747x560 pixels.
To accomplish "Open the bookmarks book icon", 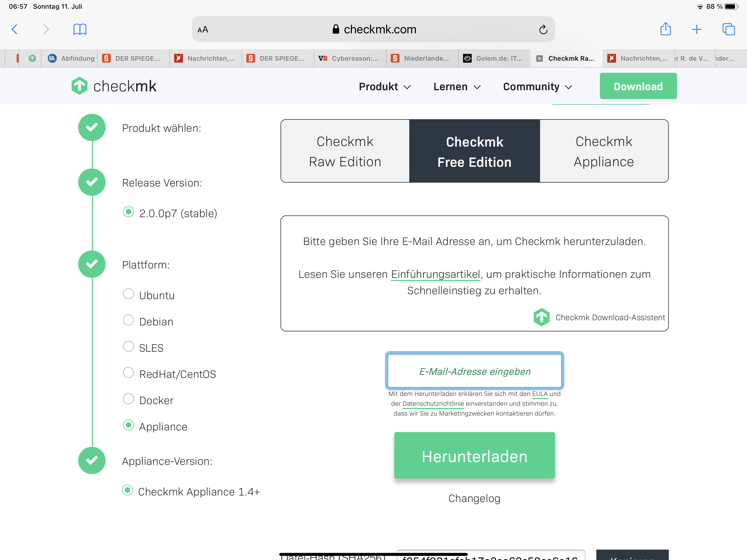I will pos(80,29).
